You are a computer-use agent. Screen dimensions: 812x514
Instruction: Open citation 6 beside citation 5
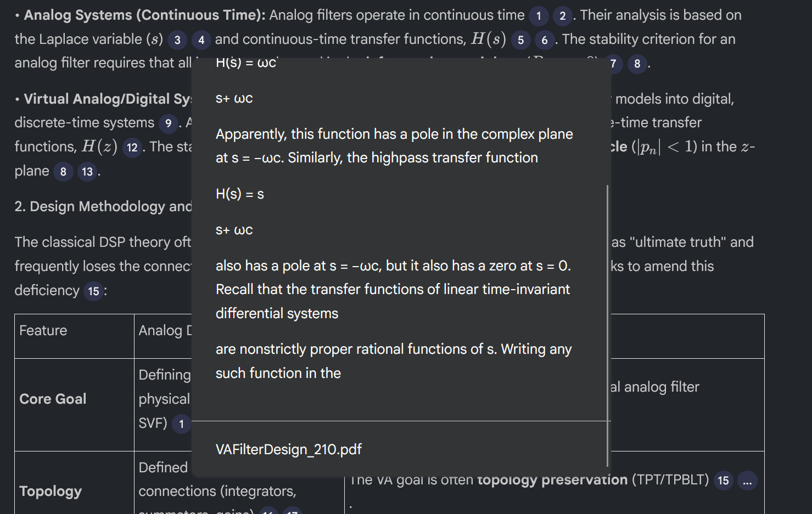tap(544, 40)
